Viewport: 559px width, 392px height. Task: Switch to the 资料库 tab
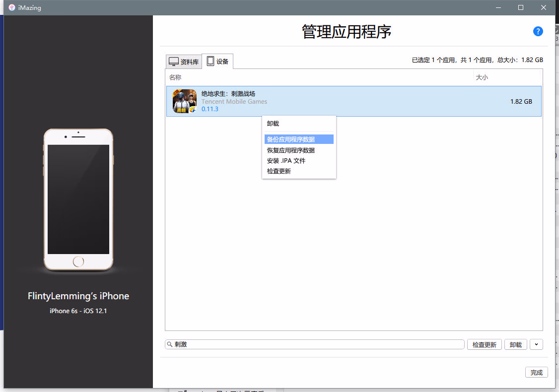coord(184,62)
